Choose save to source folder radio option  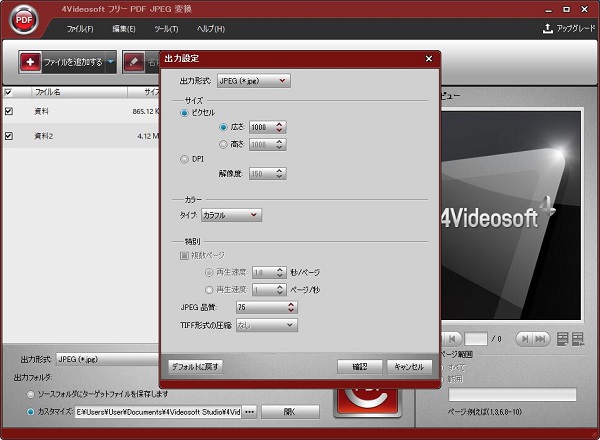[x=30, y=394]
